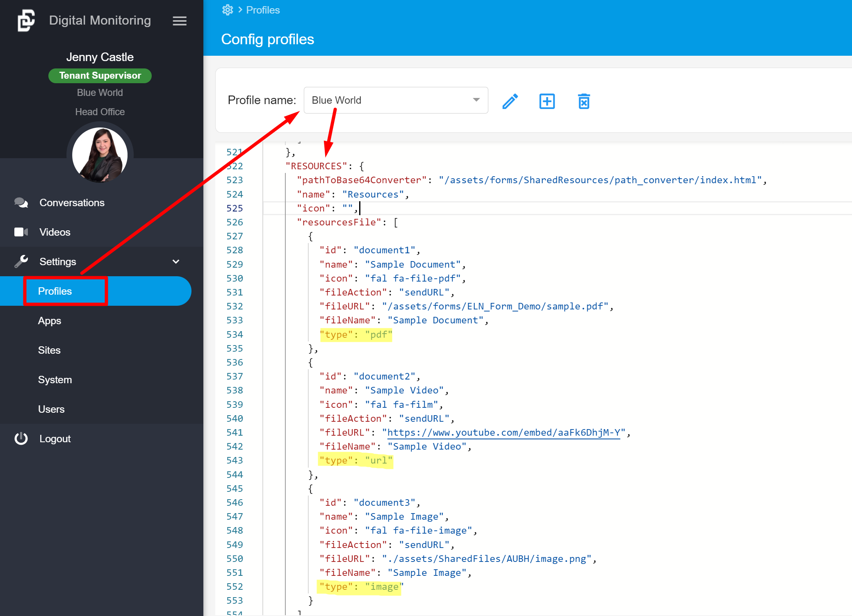The height and width of the screenshot is (616, 852).
Task: Toggle the hamburger menu icon
Action: tap(180, 21)
